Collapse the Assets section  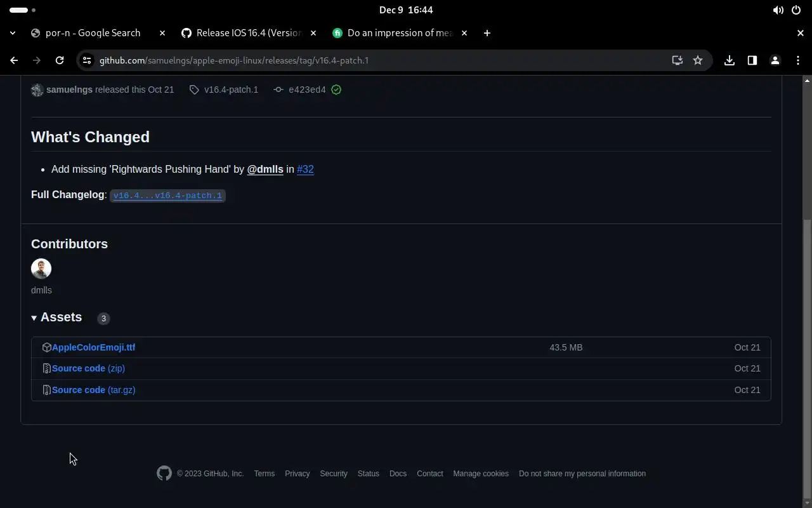pyautogui.click(x=56, y=317)
